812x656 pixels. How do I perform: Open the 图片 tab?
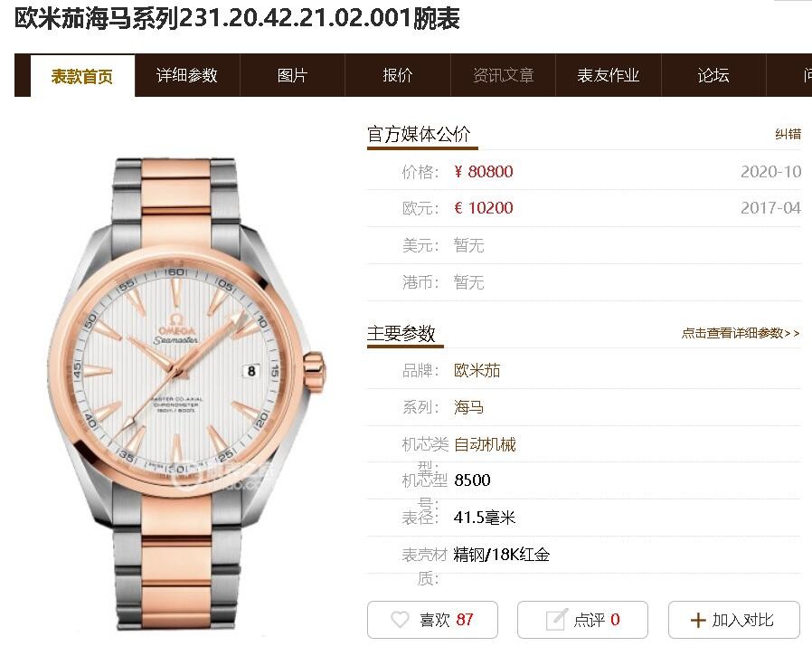click(293, 76)
